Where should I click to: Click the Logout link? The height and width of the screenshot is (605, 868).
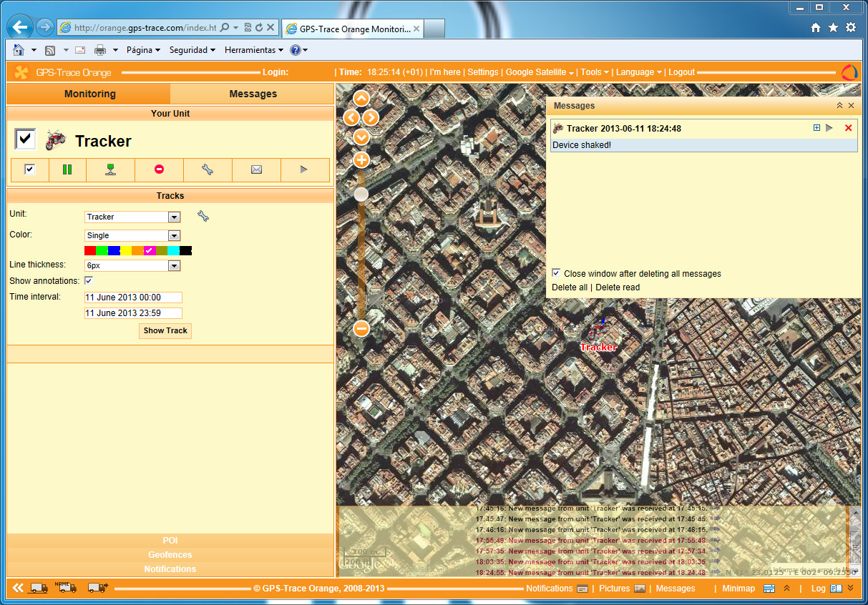[x=682, y=72]
